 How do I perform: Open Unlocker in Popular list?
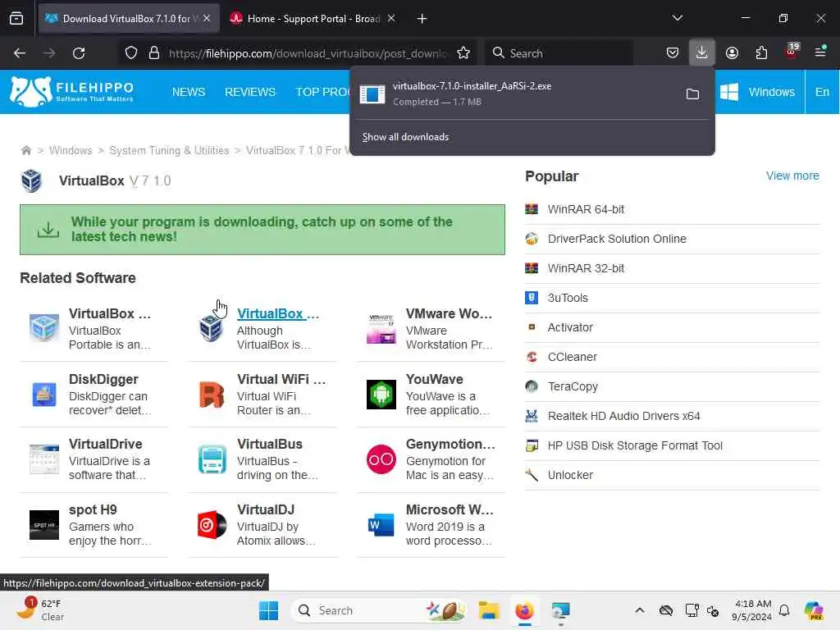click(x=570, y=475)
